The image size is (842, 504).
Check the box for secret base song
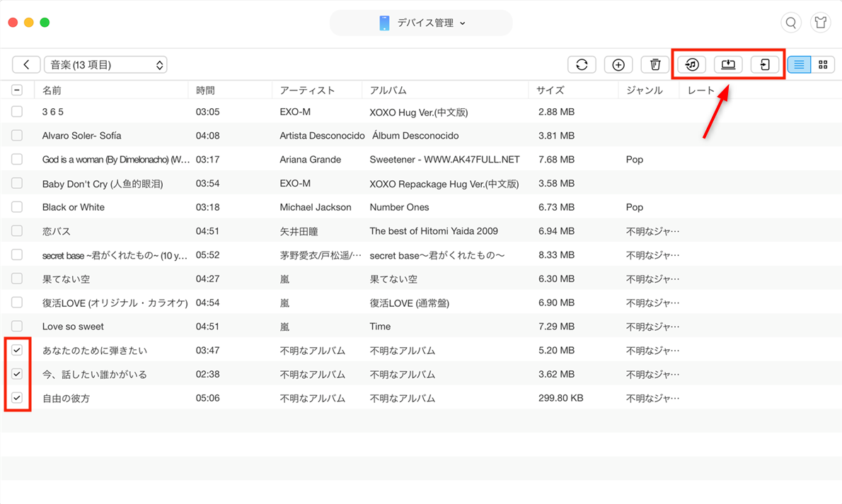point(17,255)
